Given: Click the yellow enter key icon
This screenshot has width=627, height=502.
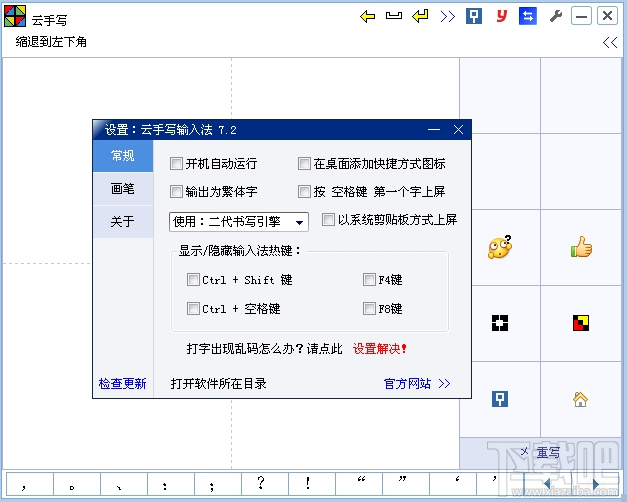Looking at the screenshot, I should 420,16.
